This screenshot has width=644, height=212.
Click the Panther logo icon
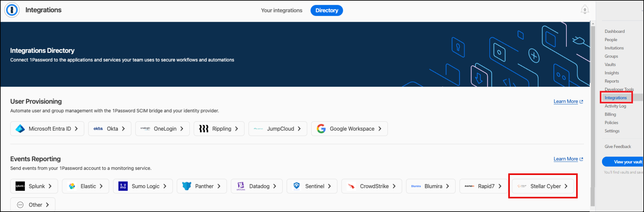click(x=187, y=186)
